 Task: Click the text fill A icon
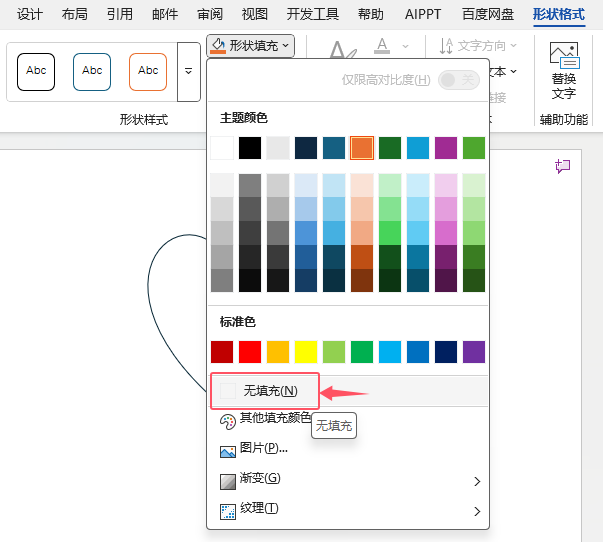pos(382,46)
